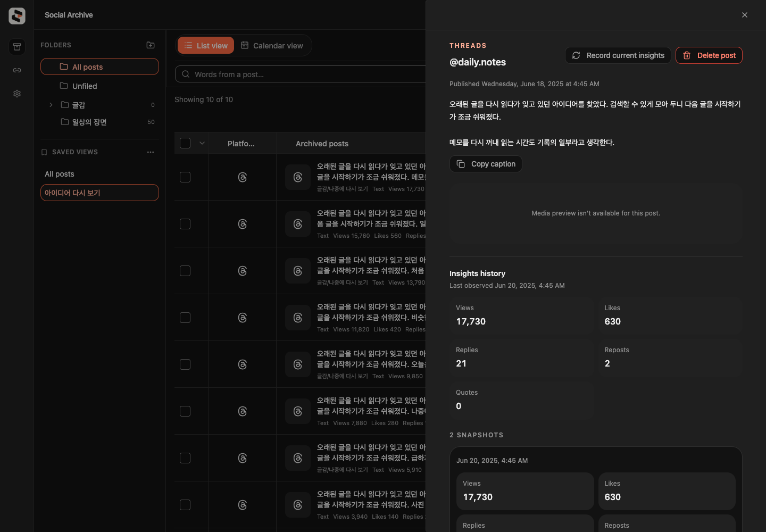Image resolution: width=766 pixels, height=532 pixels.
Task: Click Threads platform icon in Views 13,790 row
Action: pyautogui.click(x=243, y=271)
